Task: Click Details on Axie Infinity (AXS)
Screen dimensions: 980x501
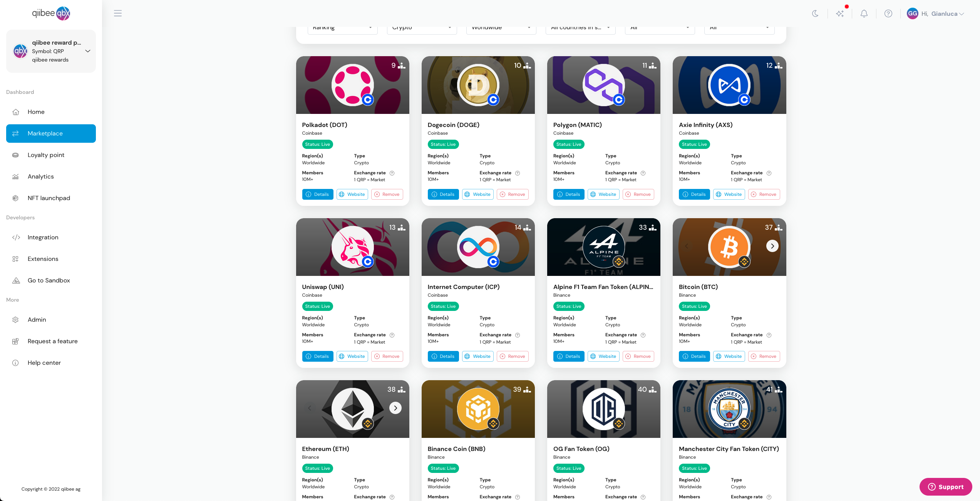Action: [694, 194]
